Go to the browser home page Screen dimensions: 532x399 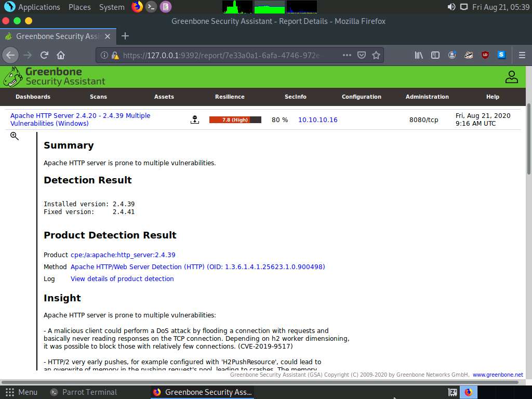coord(61,55)
